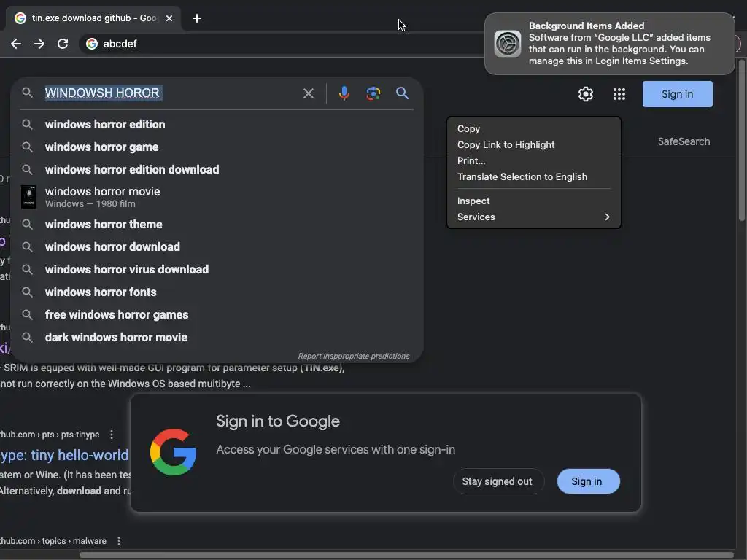Image resolution: width=747 pixels, height=560 pixels.
Task: Choose suggestion windows horror theme
Action: coord(217,225)
